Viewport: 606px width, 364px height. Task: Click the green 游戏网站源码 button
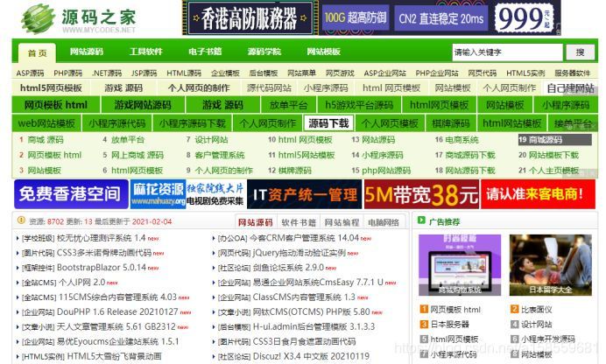(143, 105)
